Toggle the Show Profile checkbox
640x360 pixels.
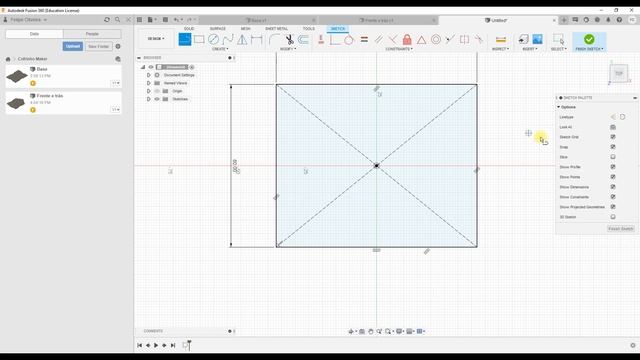[613, 167]
